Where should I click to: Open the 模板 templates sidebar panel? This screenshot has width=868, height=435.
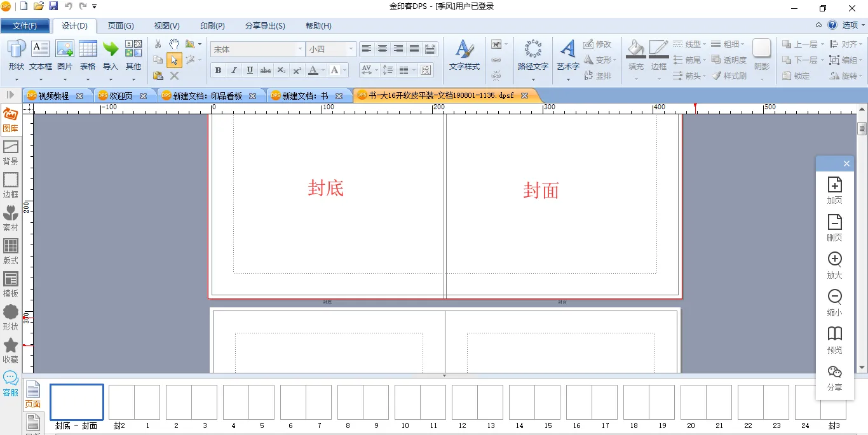click(11, 284)
